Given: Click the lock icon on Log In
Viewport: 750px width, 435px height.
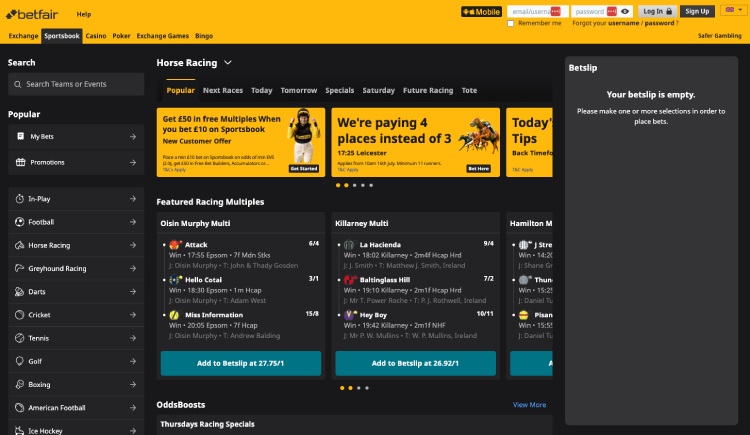Looking at the screenshot, I should pyautogui.click(x=669, y=11).
